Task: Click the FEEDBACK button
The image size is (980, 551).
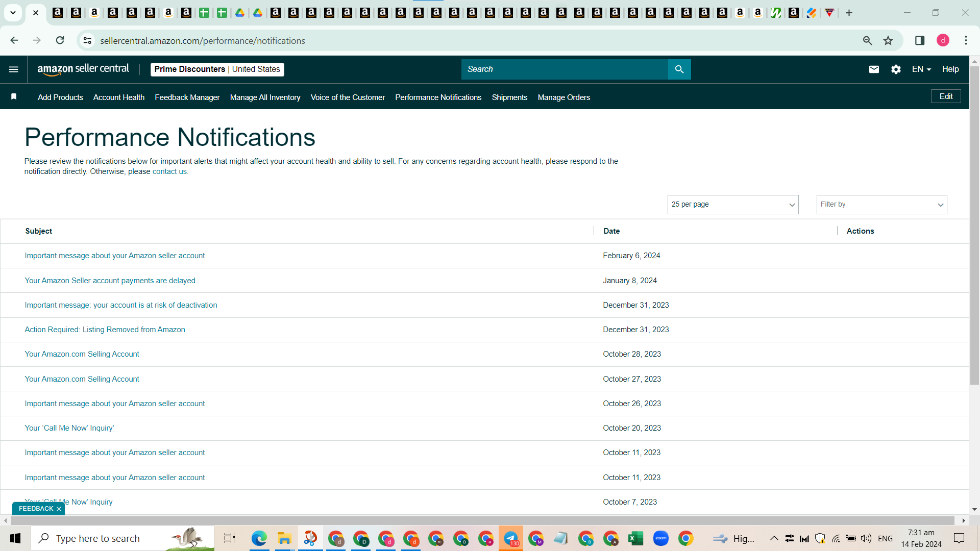Action: (x=36, y=509)
